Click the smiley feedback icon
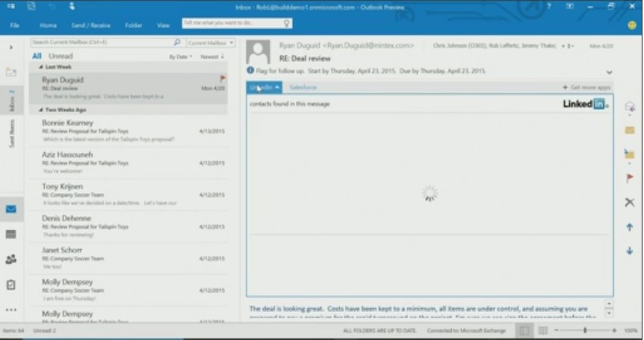The width and height of the screenshot is (644, 340). (x=632, y=25)
